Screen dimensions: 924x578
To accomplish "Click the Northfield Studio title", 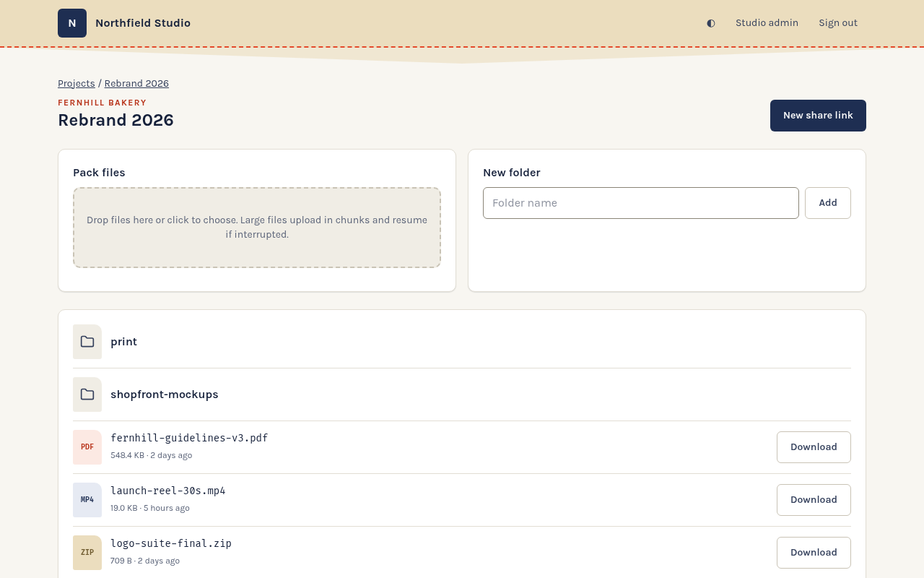I will (x=143, y=23).
